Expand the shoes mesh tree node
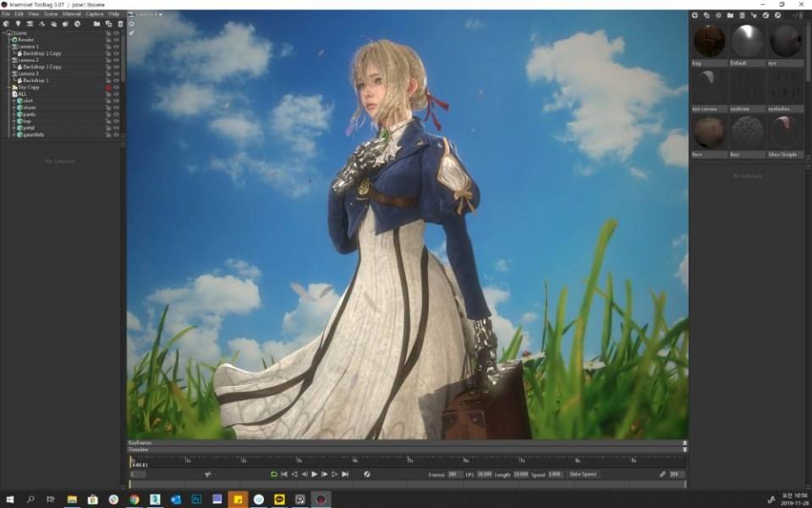Image resolution: width=812 pixels, height=508 pixels. pyautogui.click(x=14, y=108)
